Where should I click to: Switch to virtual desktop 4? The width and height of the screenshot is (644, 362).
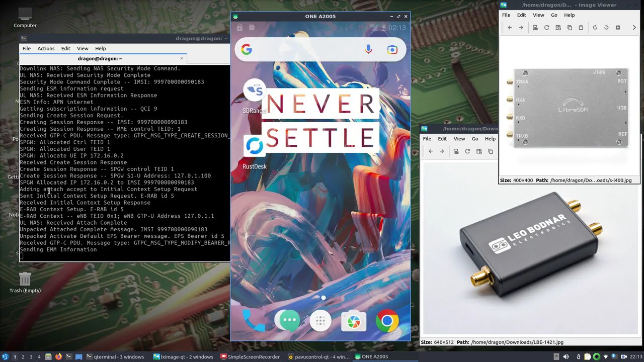coord(39,357)
